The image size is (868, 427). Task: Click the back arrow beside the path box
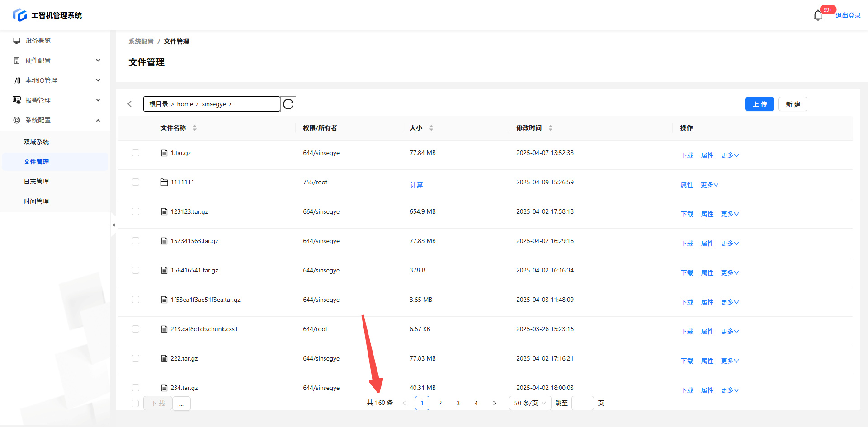point(130,104)
